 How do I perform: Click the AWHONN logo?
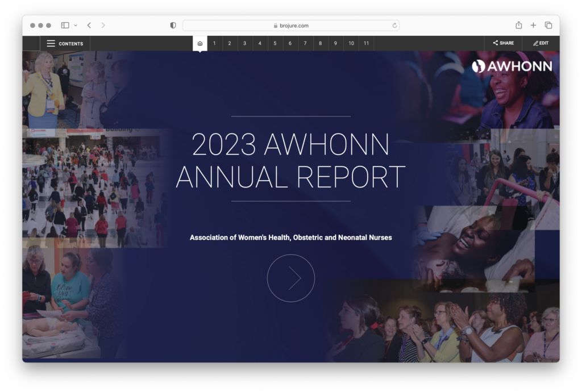(512, 66)
